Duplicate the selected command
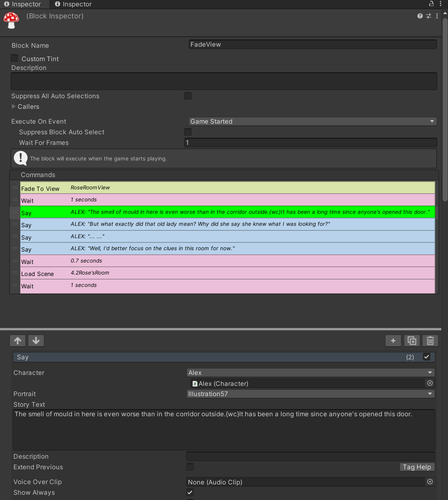448x500 pixels. 412,341
